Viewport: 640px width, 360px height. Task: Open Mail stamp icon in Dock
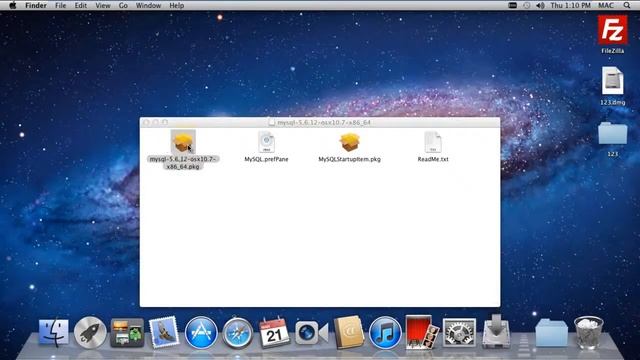pos(164,332)
